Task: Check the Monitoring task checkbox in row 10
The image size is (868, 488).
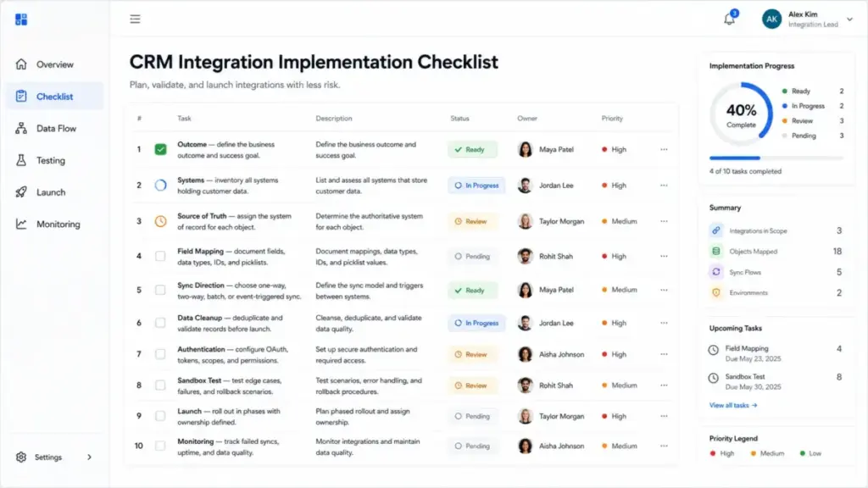Action: point(160,446)
